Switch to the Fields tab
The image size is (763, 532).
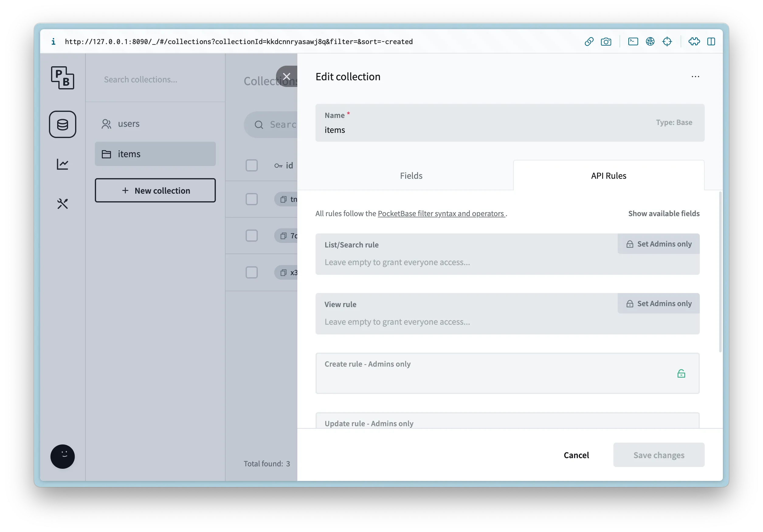411,175
